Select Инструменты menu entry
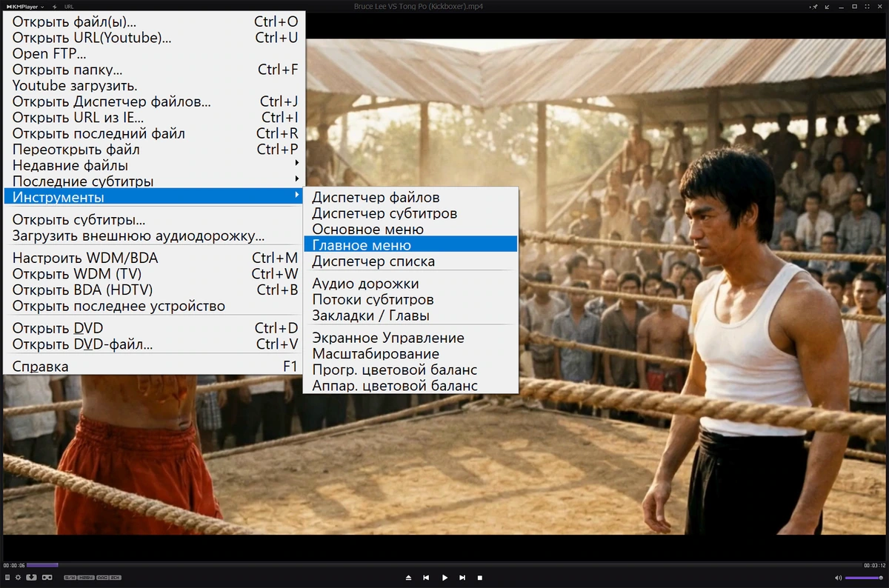Viewport: 889px width, 588px height. point(153,198)
